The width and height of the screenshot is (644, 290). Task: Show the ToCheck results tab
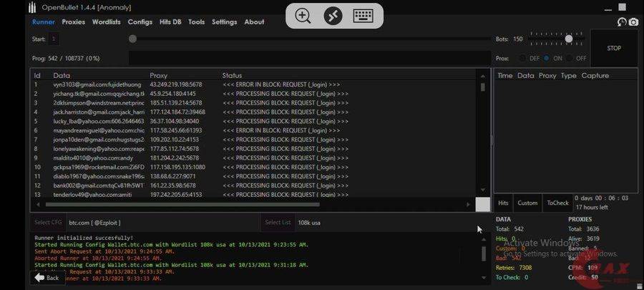click(557, 203)
